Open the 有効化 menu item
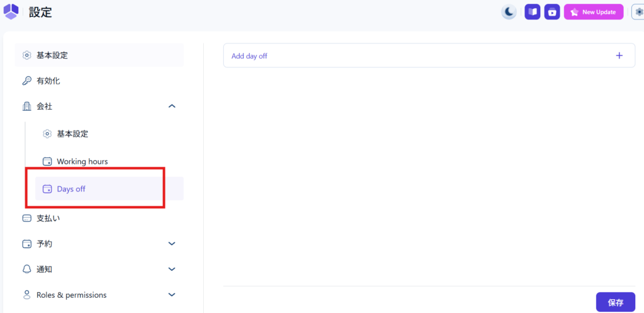Image resolution: width=644 pixels, height=313 pixels. point(48,81)
